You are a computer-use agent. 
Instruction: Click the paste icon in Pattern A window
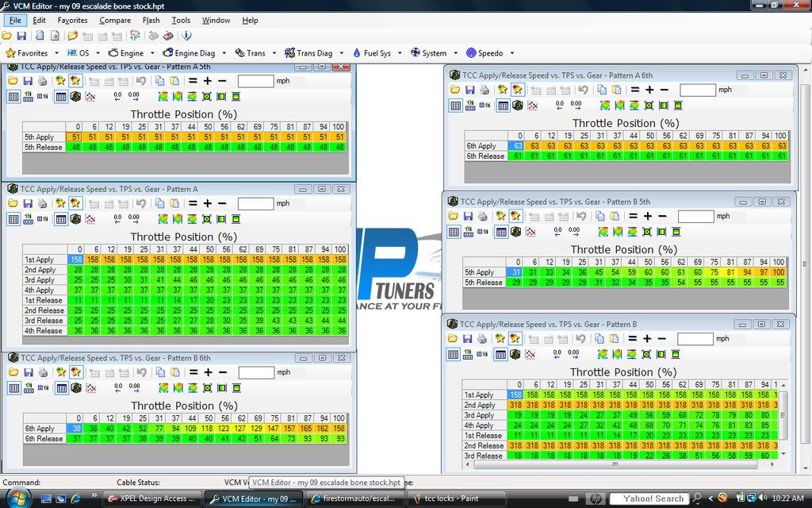coord(174,203)
